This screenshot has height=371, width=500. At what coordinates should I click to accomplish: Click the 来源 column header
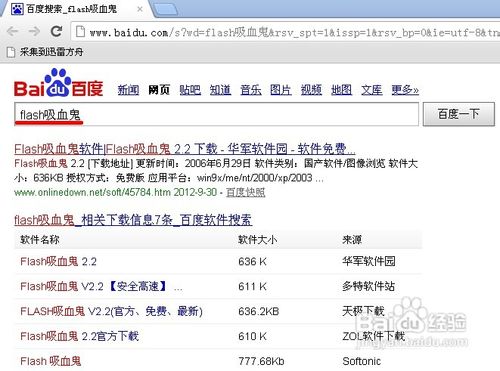tap(352, 240)
